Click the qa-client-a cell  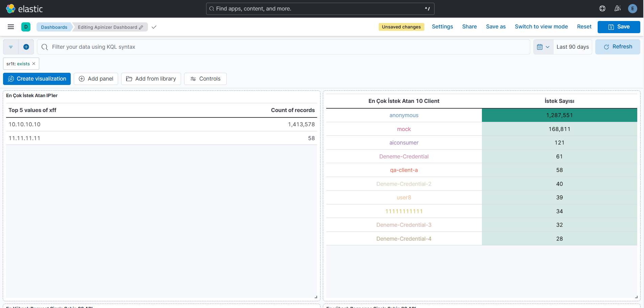(404, 170)
